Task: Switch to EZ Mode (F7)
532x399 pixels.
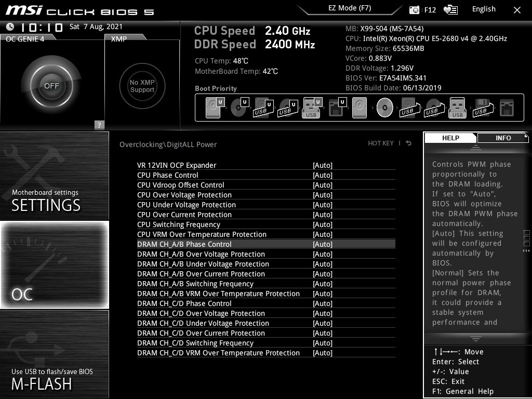Action: coord(350,8)
